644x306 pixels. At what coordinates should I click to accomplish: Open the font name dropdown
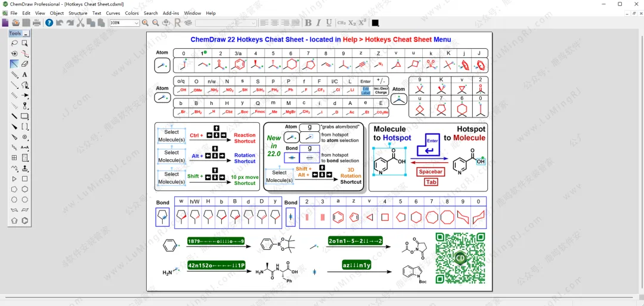[233, 23]
